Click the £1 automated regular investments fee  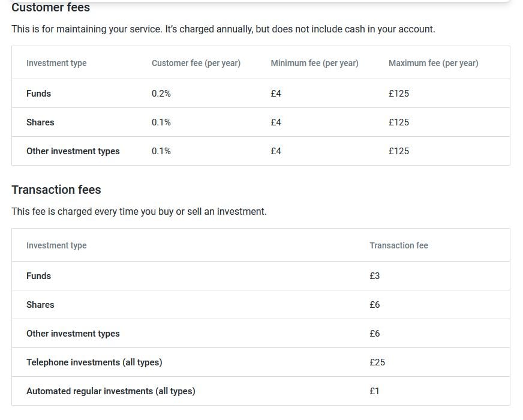[374, 391]
